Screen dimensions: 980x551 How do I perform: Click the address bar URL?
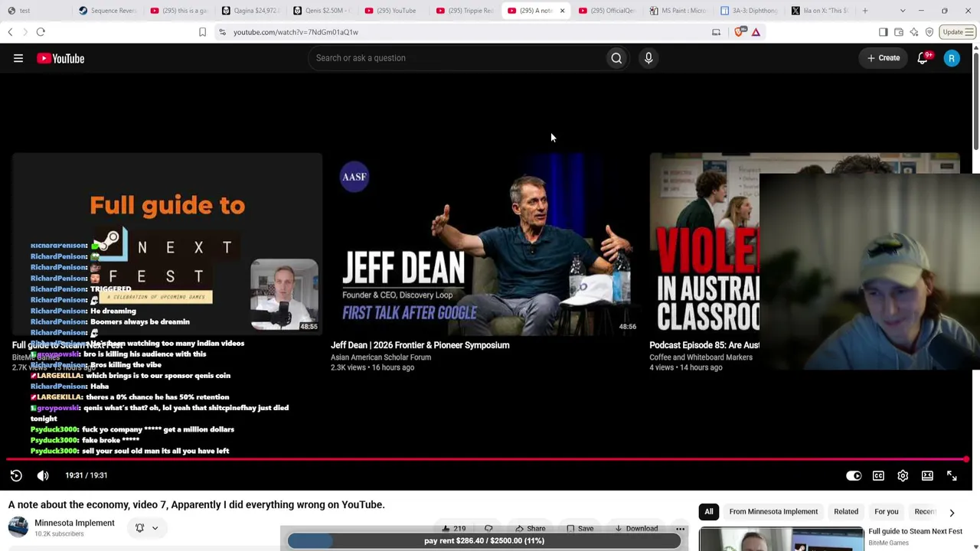[296, 32]
